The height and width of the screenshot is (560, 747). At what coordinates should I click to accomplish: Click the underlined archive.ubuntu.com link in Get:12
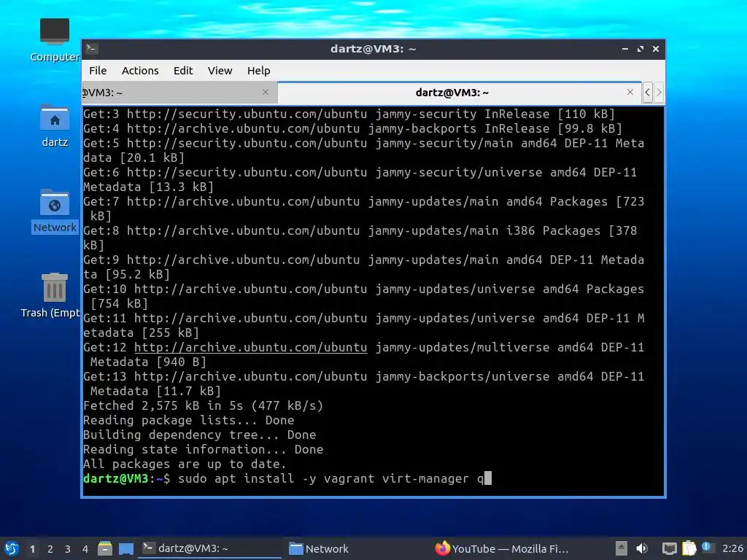251,347
